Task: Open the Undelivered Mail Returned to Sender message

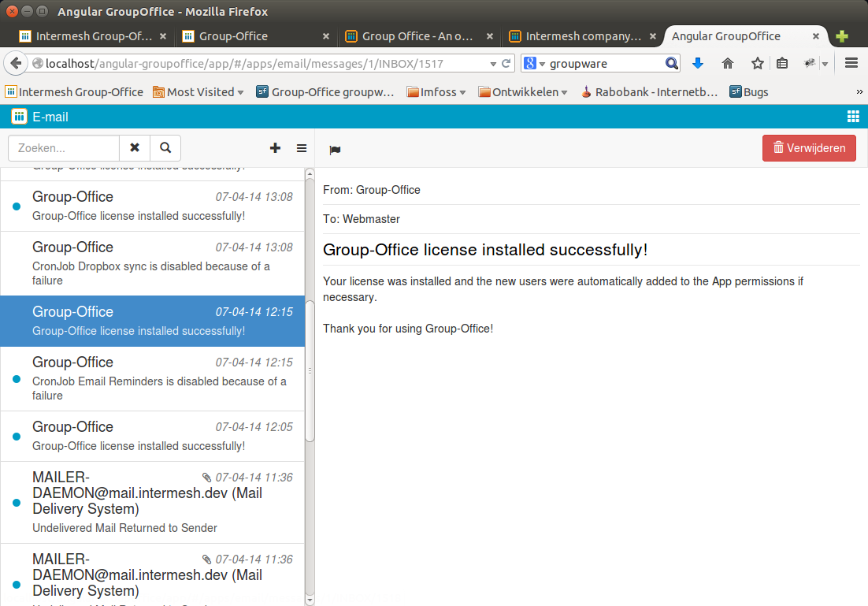Action: click(152, 503)
